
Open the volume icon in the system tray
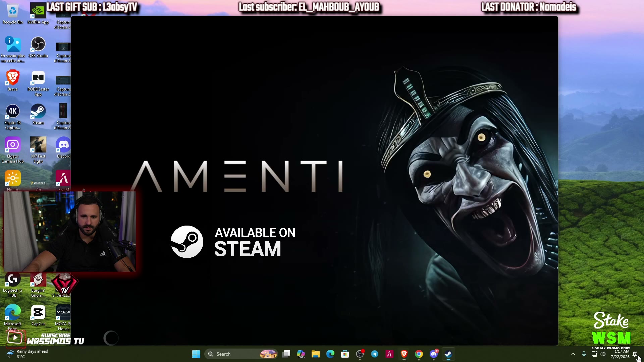coord(603,354)
